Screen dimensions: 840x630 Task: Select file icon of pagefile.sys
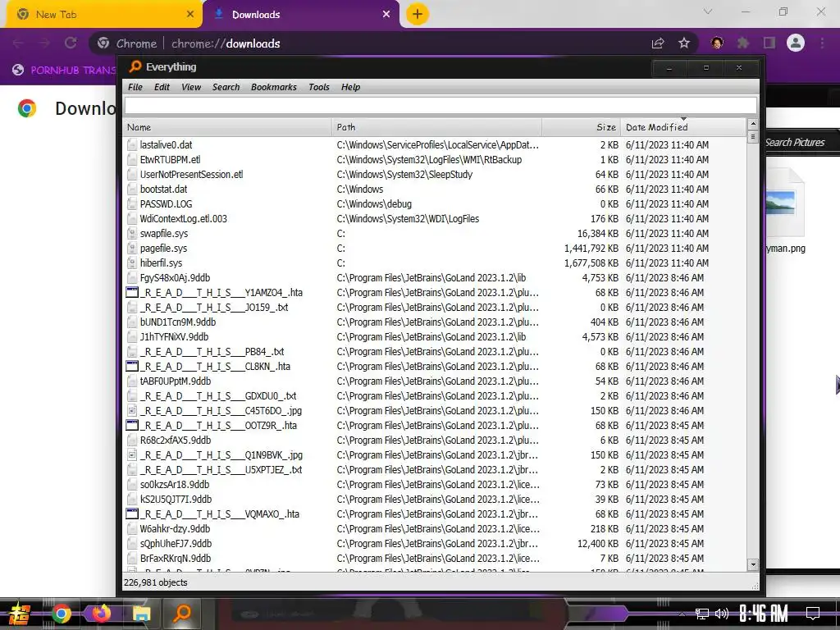tap(132, 249)
